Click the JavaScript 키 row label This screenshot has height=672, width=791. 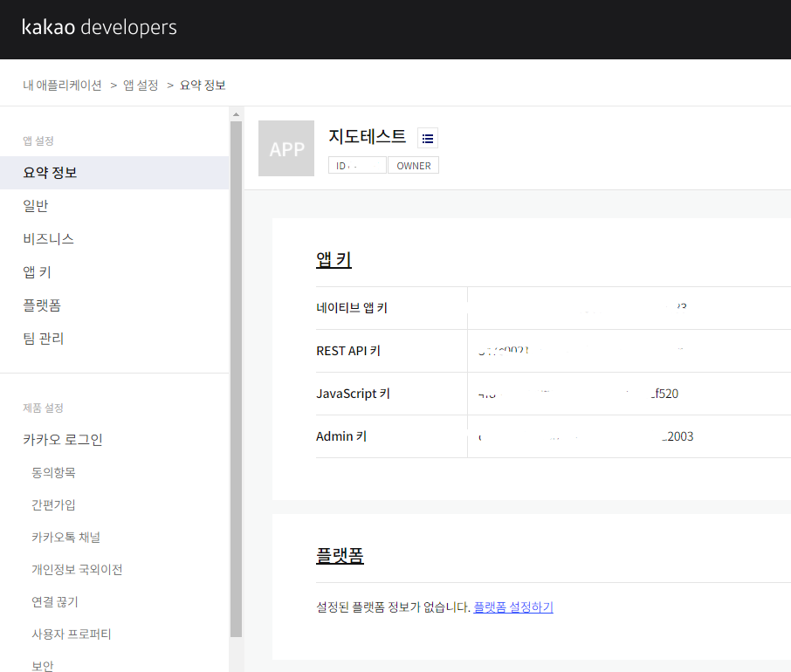point(353,394)
